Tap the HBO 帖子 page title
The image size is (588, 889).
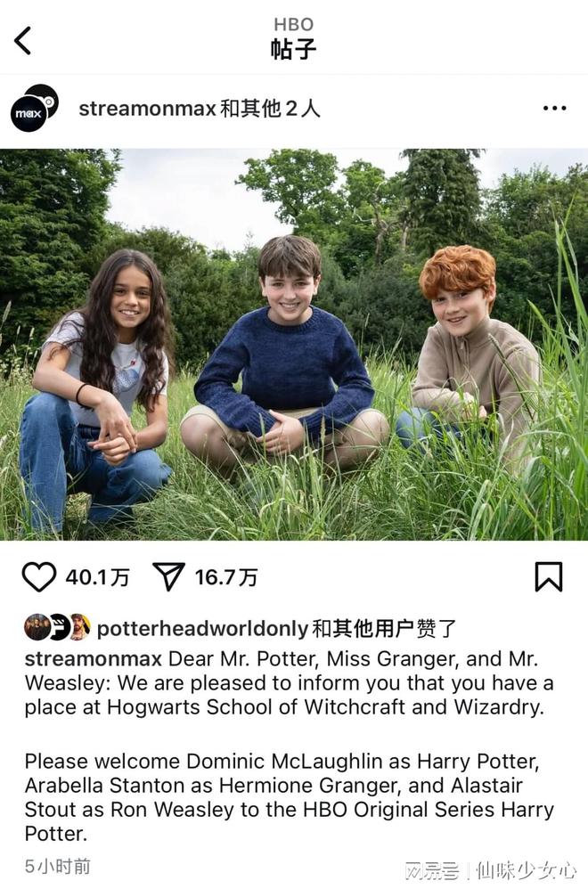293,40
